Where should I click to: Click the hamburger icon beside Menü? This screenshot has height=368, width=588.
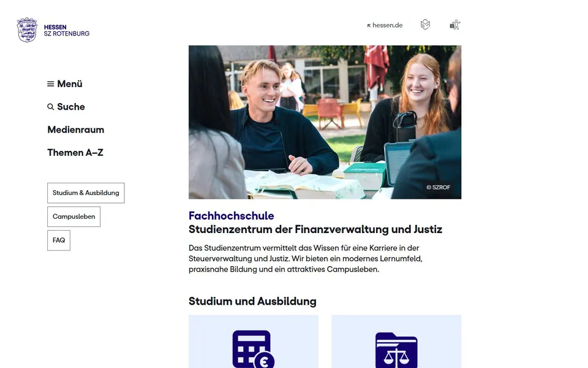tap(51, 84)
